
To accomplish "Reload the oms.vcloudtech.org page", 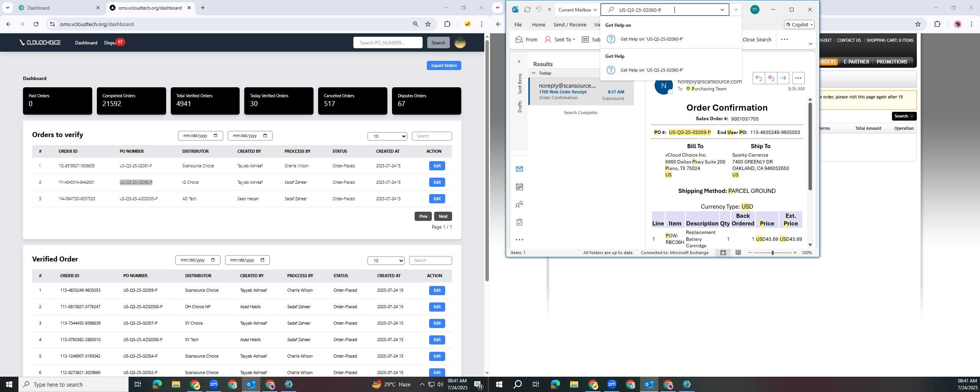I will (x=36, y=24).
